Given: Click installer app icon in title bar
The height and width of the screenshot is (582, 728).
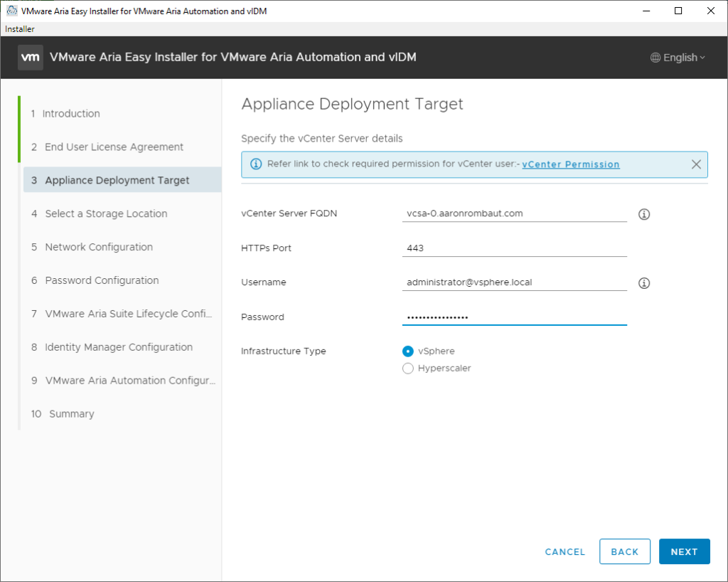Looking at the screenshot, I should [x=11, y=11].
